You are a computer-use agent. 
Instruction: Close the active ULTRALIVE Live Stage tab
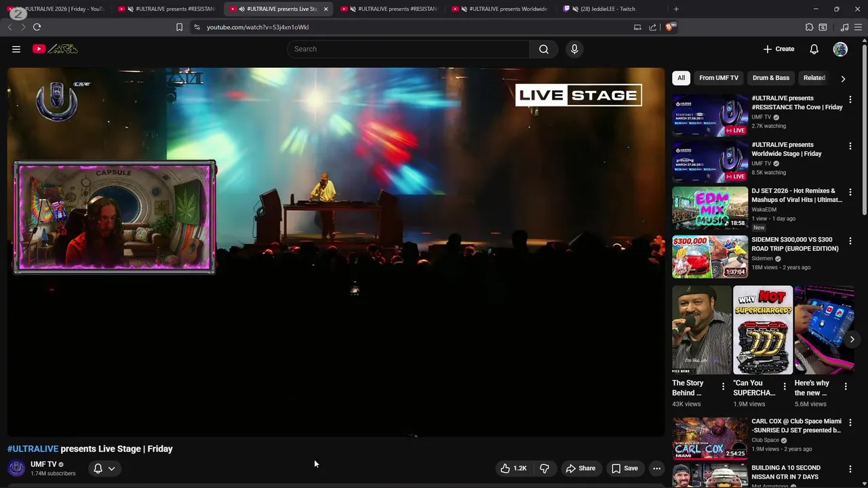tap(325, 9)
